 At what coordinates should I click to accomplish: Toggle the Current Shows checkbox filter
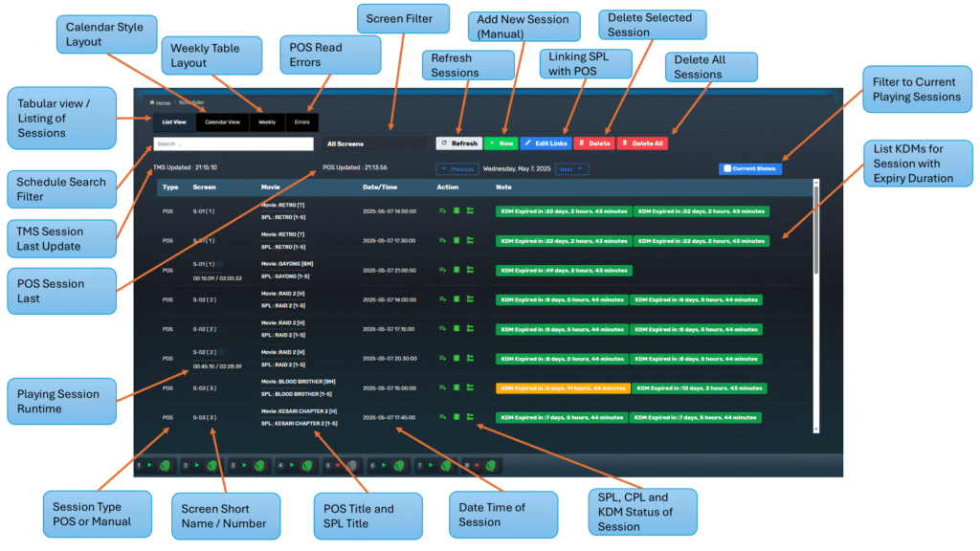point(727,169)
